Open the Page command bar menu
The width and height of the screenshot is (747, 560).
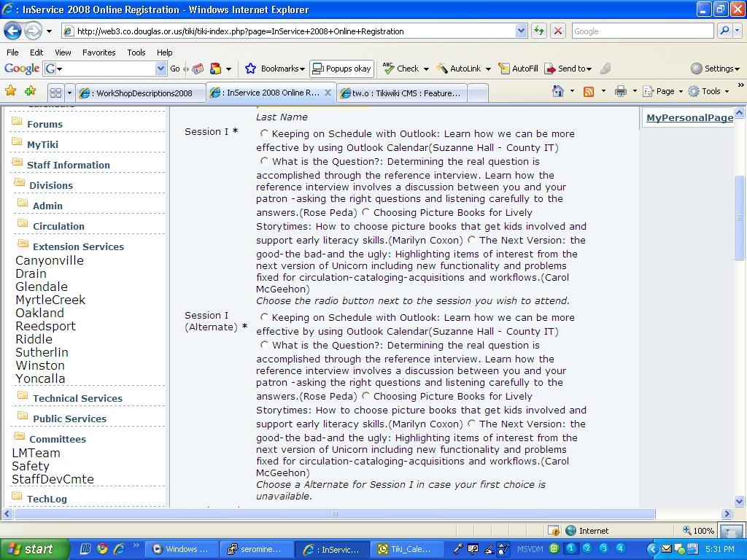(x=662, y=91)
